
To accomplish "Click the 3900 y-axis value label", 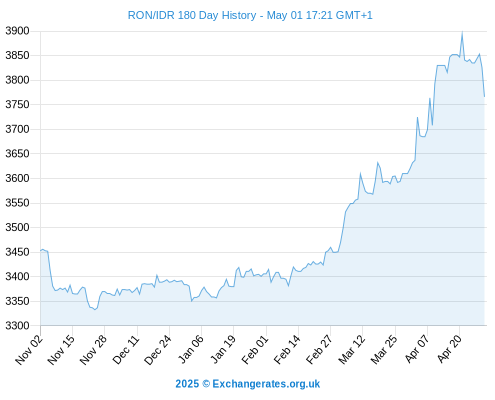I will click(x=17, y=31).
